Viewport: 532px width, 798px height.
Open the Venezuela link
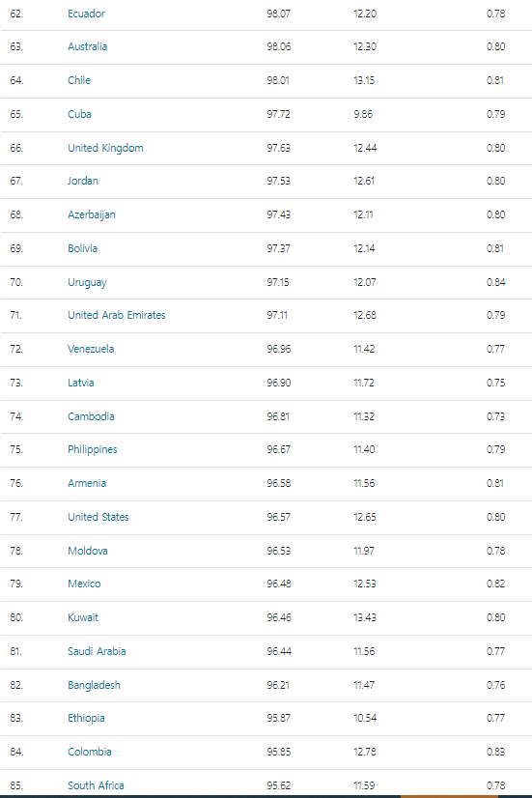click(x=91, y=349)
